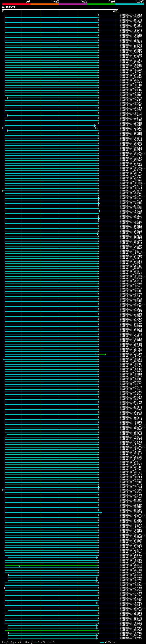Select hit label UniRef100_Q4N644
This screenshot has width=146, height=644.
click(x=131, y=140)
